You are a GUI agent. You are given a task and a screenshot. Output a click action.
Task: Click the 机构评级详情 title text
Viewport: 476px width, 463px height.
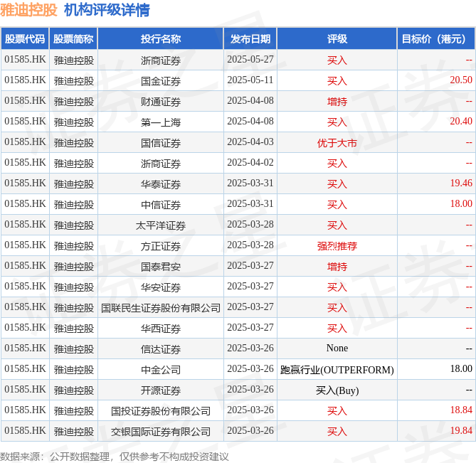(107, 10)
